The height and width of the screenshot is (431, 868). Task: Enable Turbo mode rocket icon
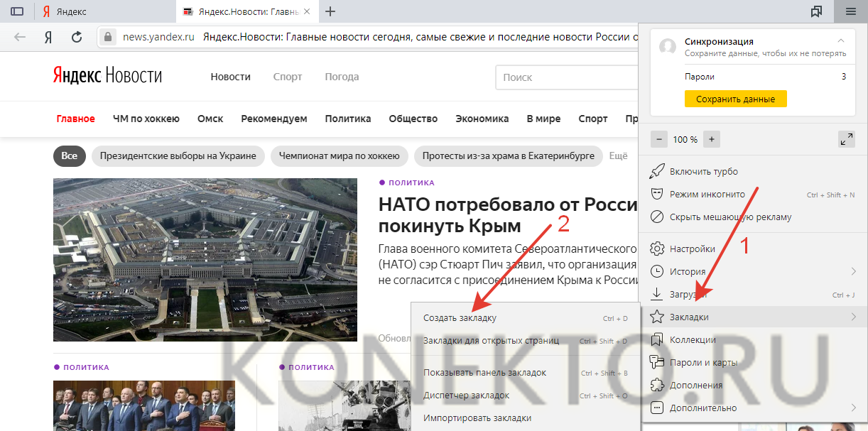click(x=657, y=172)
